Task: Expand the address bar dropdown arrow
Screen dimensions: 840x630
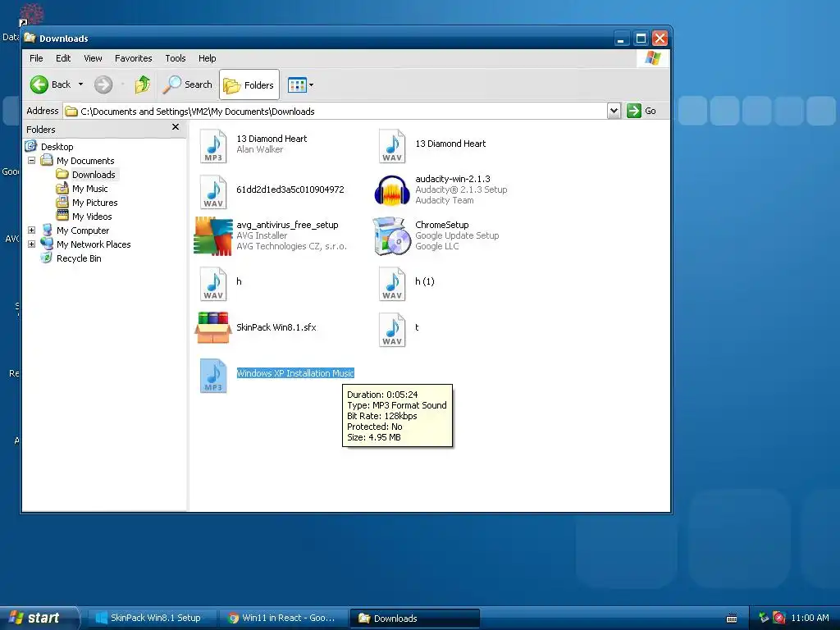Action: (614, 111)
